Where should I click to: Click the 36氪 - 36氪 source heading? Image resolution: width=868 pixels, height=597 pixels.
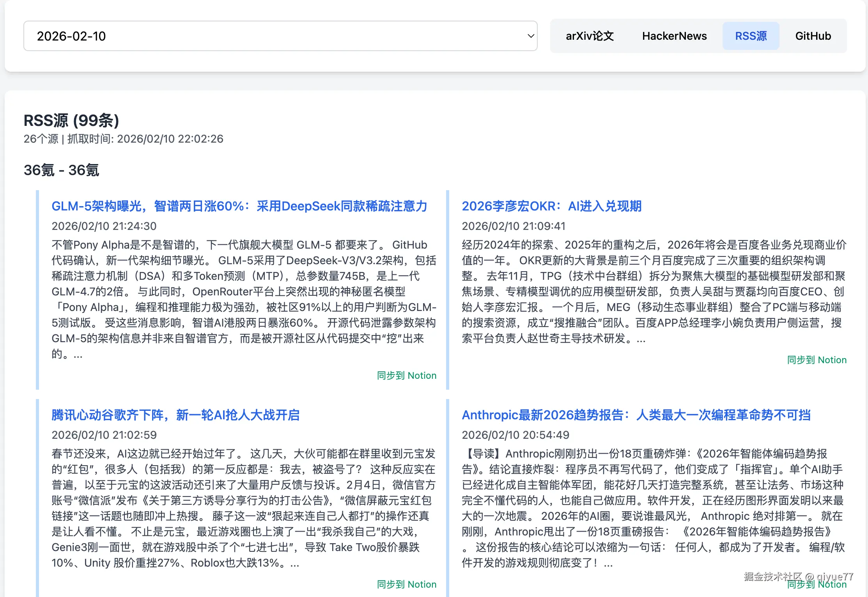(x=61, y=170)
